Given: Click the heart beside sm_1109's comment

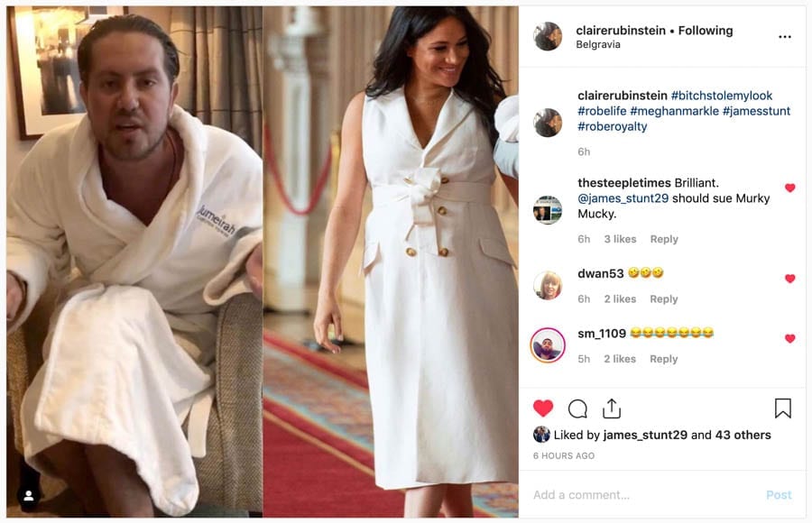Looking at the screenshot, I should (789, 339).
